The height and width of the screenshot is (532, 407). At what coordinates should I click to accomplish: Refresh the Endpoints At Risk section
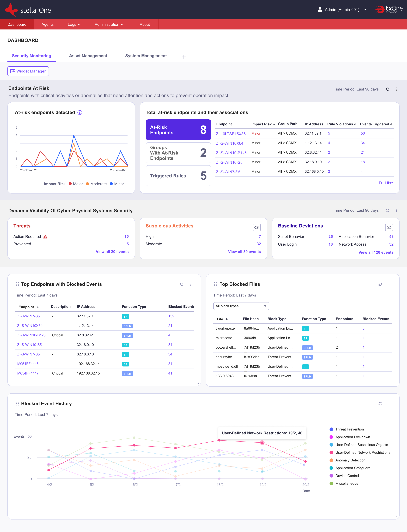tap(387, 89)
